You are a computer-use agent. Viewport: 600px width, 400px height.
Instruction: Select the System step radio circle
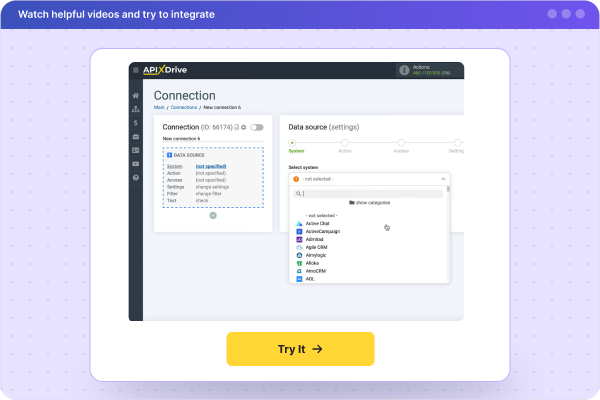pyautogui.click(x=292, y=143)
